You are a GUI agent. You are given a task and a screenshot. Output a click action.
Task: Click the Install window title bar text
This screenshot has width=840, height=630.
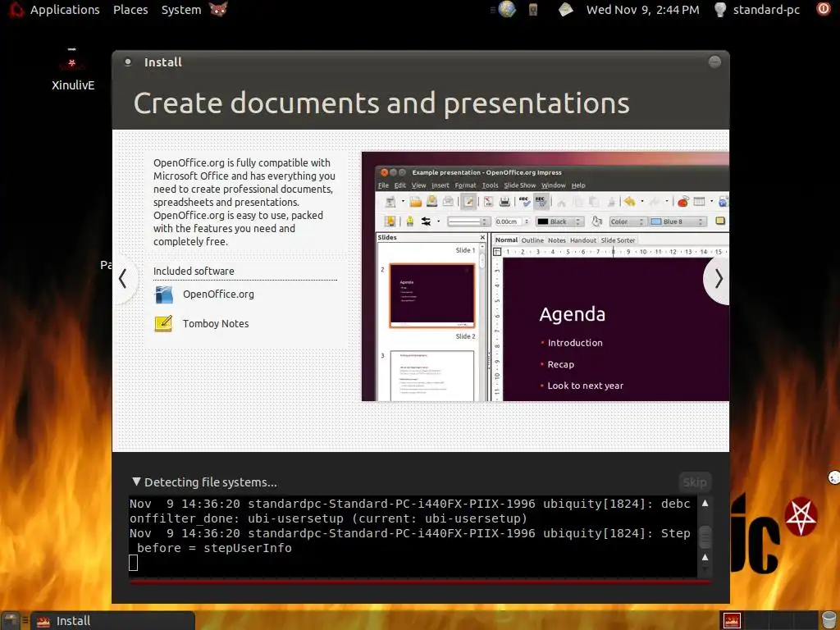point(163,62)
